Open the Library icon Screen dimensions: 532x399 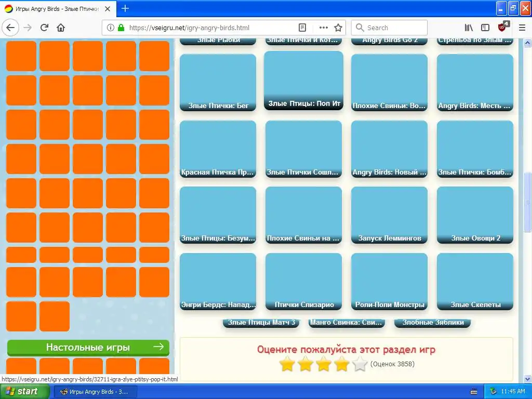tap(469, 28)
